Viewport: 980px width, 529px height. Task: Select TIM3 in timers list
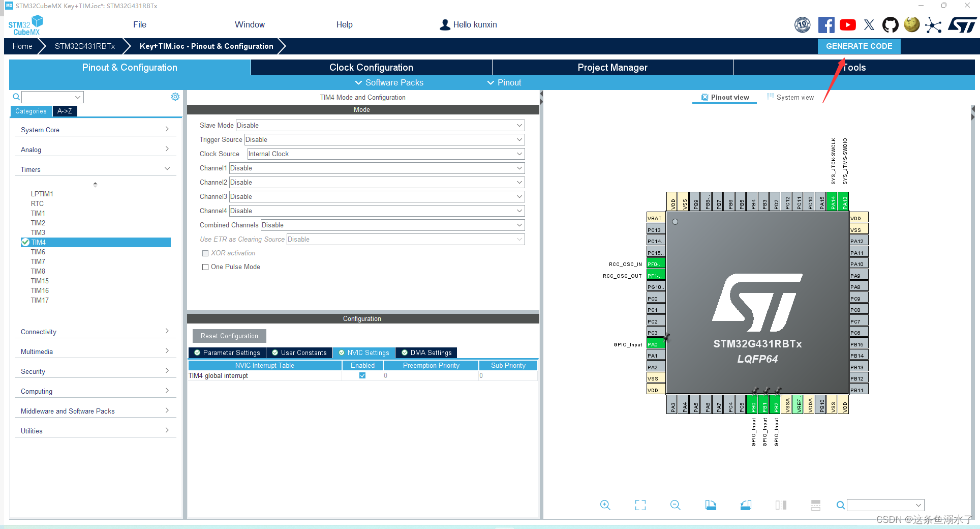pos(38,232)
